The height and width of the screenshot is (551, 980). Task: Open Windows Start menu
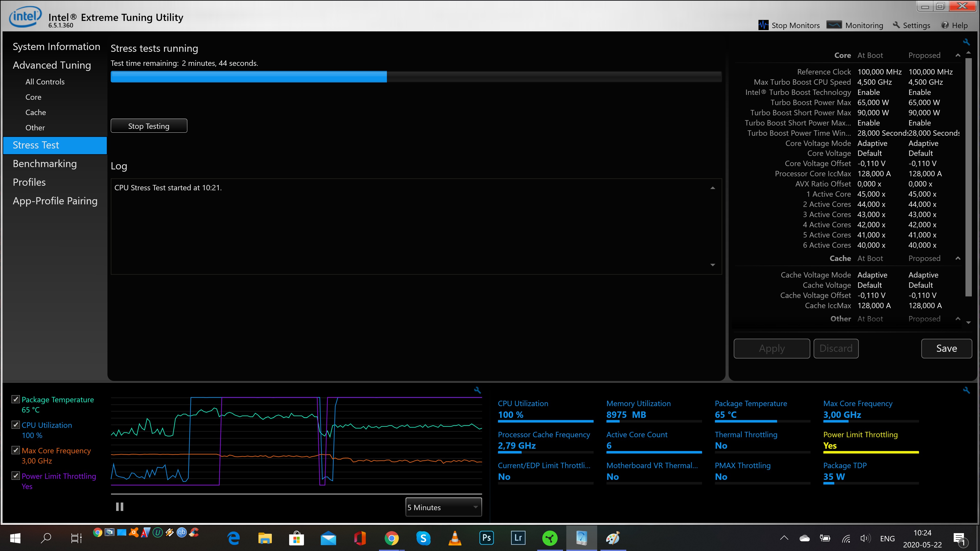(15, 538)
